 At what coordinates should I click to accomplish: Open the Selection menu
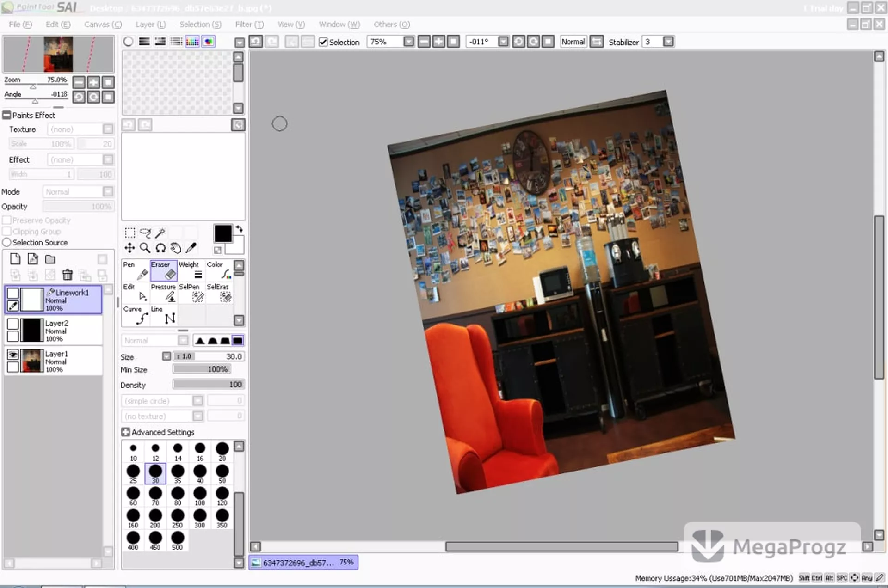tap(200, 24)
